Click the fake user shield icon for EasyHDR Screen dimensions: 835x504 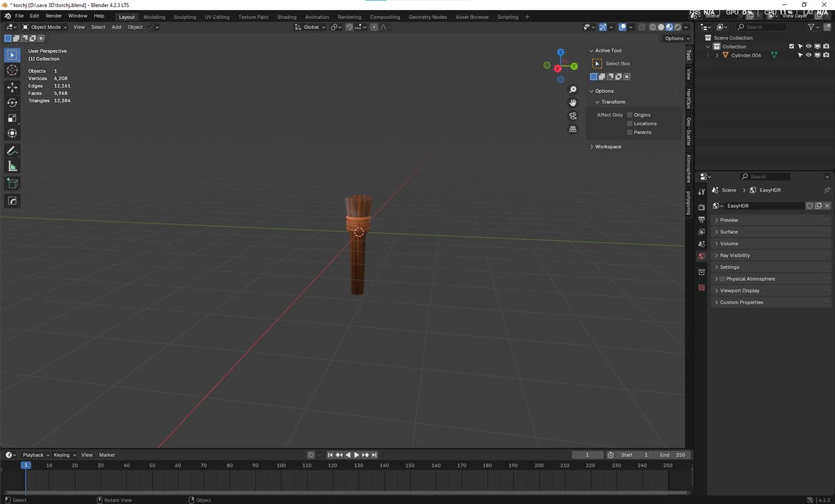[x=809, y=206]
